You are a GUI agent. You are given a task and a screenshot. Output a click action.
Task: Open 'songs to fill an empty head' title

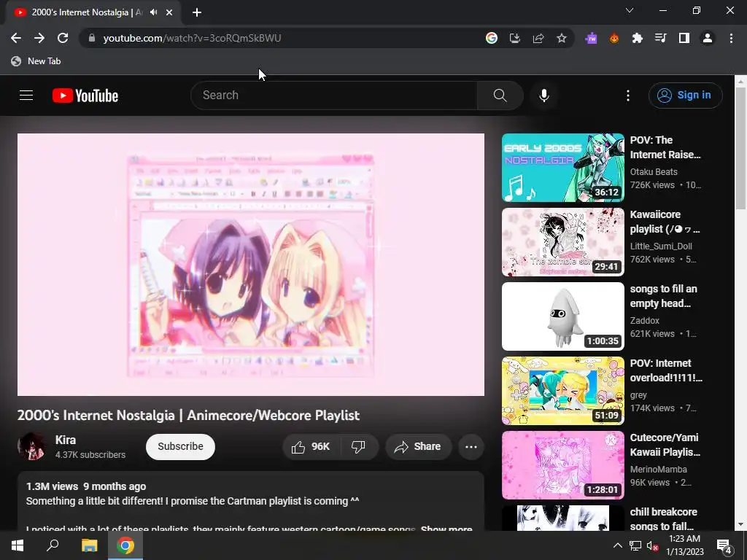click(663, 296)
